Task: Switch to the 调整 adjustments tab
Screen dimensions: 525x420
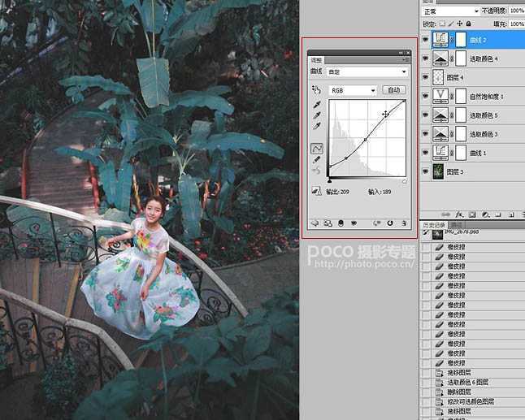Action: point(316,60)
